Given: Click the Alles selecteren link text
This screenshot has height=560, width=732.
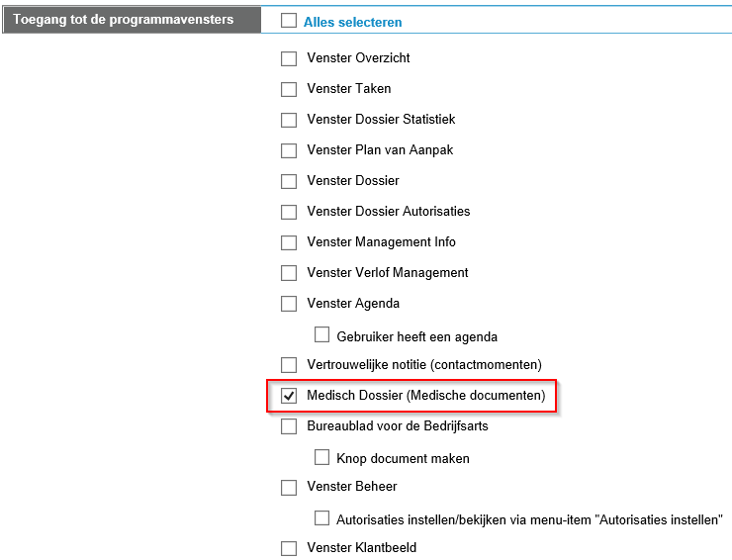Looking at the screenshot, I should coord(352,22).
